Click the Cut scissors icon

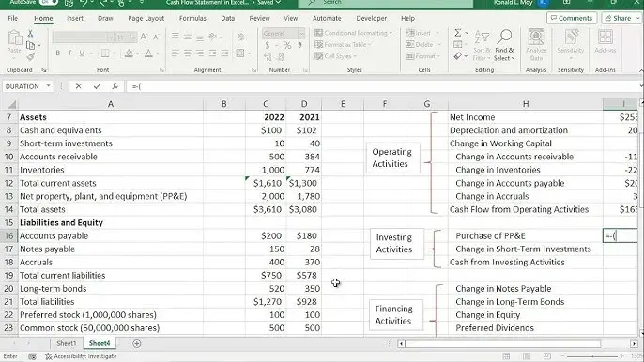tap(30, 33)
